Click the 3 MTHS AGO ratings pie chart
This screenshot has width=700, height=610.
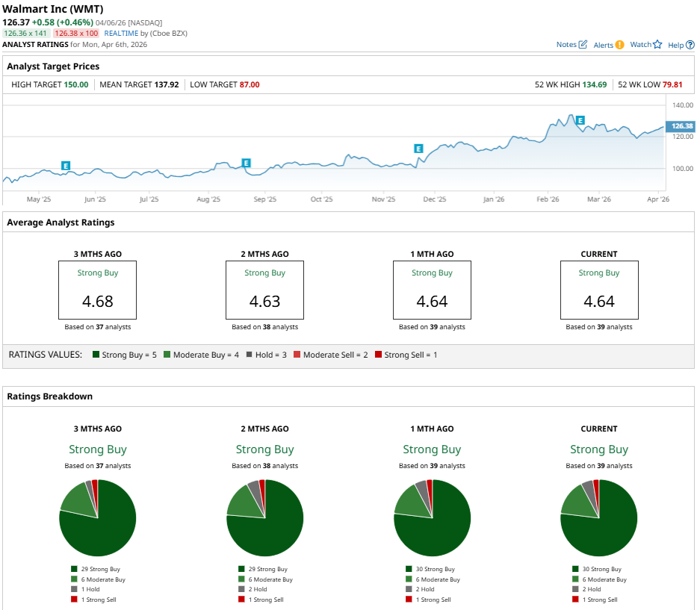[x=98, y=518]
